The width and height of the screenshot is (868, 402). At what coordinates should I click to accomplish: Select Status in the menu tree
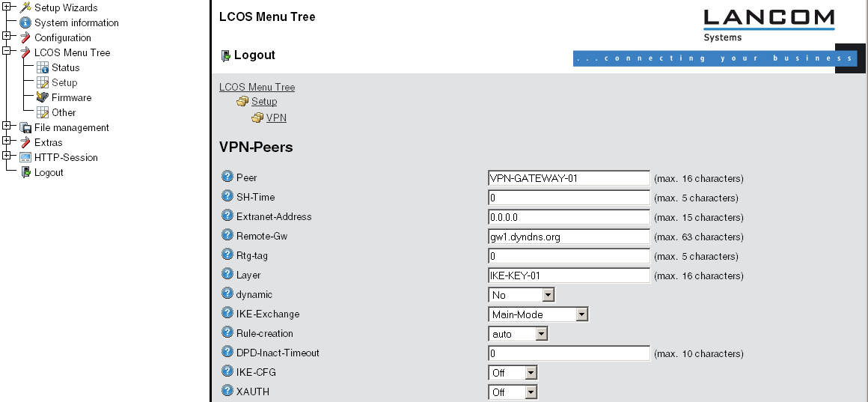coord(65,67)
